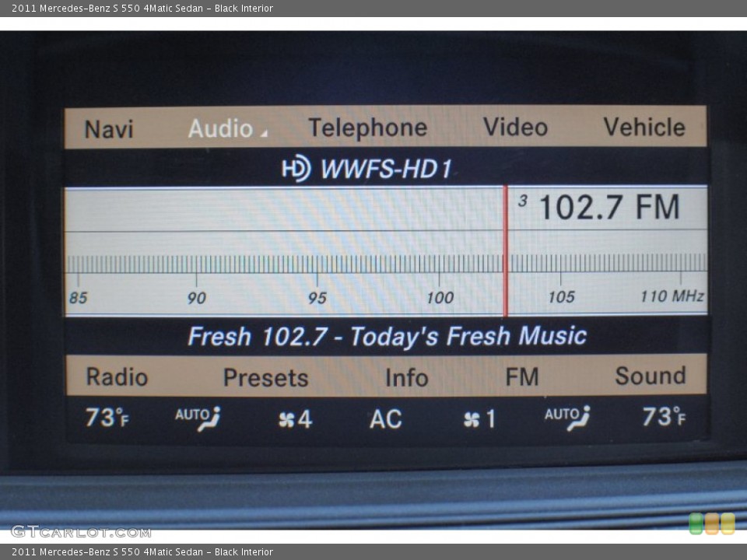Open the Vehicle menu
Screen dimensions: 747x560
pyautogui.click(x=644, y=127)
